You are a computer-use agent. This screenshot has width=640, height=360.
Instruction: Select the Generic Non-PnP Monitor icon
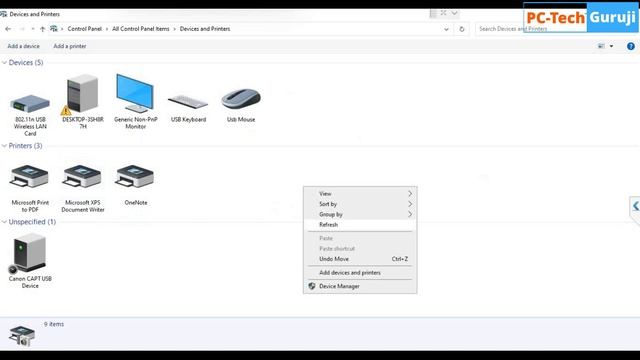[x=135, y=93]
